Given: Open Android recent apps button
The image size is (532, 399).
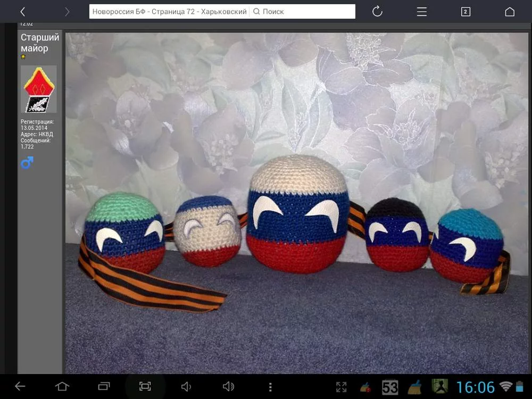Looking at the screenshot, I should tap(104, 386).
